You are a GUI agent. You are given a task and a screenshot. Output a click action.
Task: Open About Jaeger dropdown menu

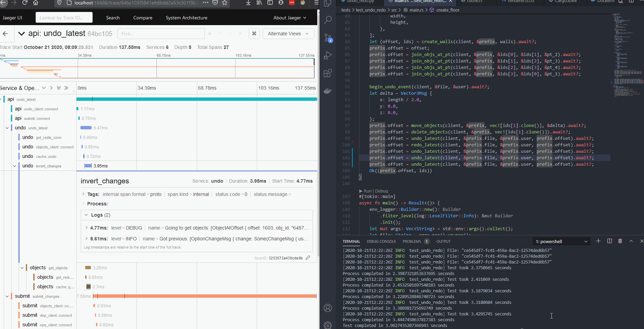click(x=290, y=18)
